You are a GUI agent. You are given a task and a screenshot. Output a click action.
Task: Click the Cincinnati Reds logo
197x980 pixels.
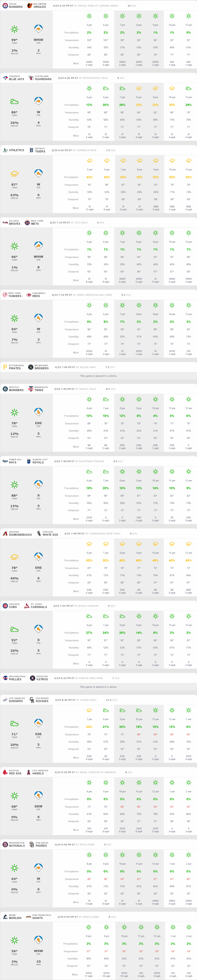[x=29, y=295]
